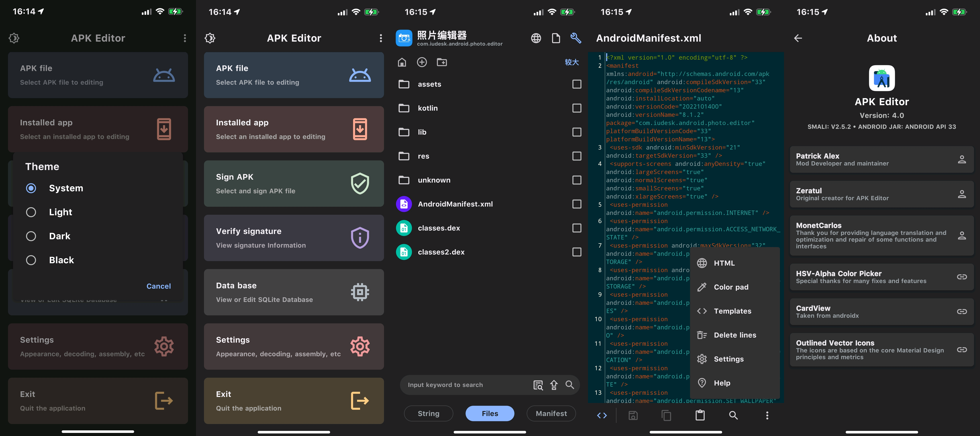
Task: Tick the unknown folder checkbox
Action: pos(577,180)
